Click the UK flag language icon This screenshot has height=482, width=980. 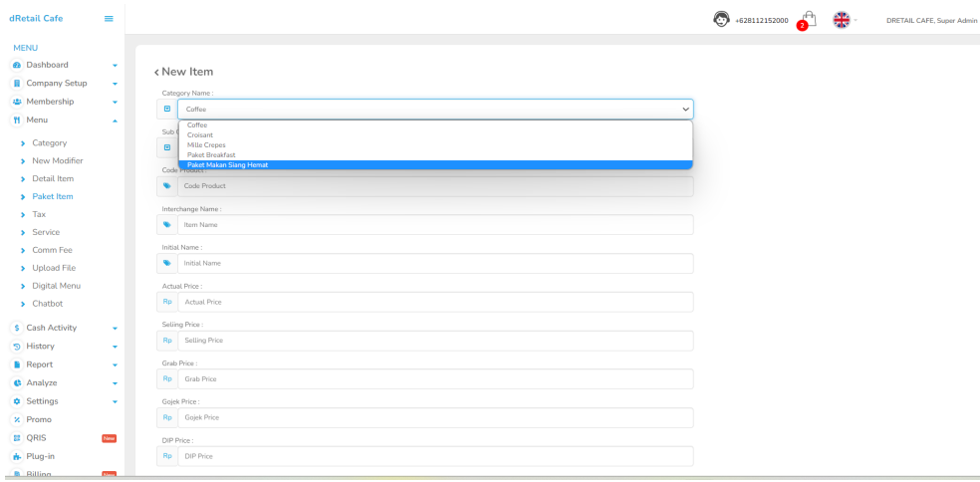[x=842, y=20]
